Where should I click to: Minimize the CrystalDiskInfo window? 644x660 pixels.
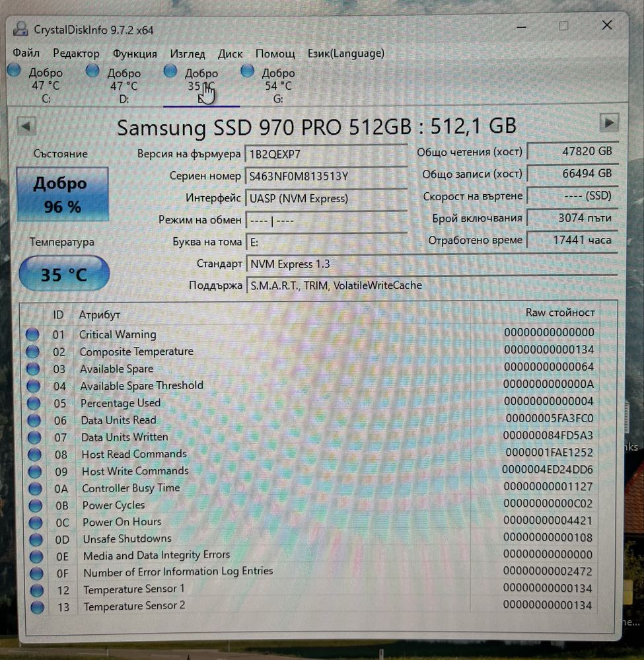coord(522,27)
